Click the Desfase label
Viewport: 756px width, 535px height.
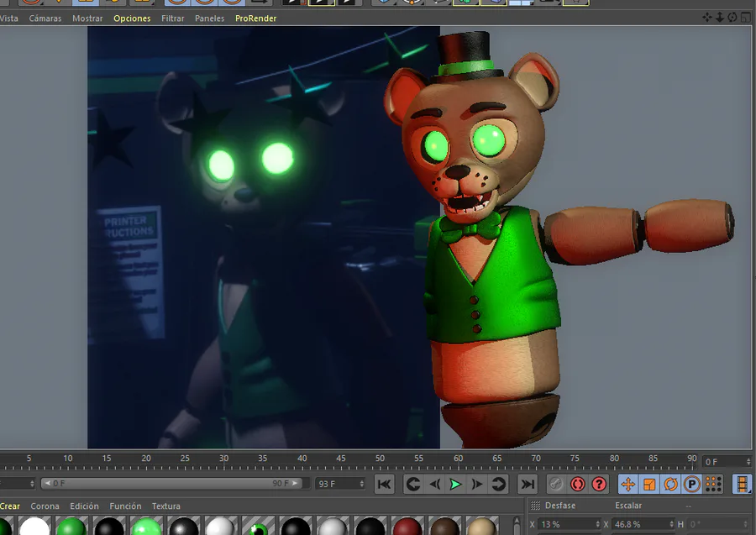pos(560,506)
